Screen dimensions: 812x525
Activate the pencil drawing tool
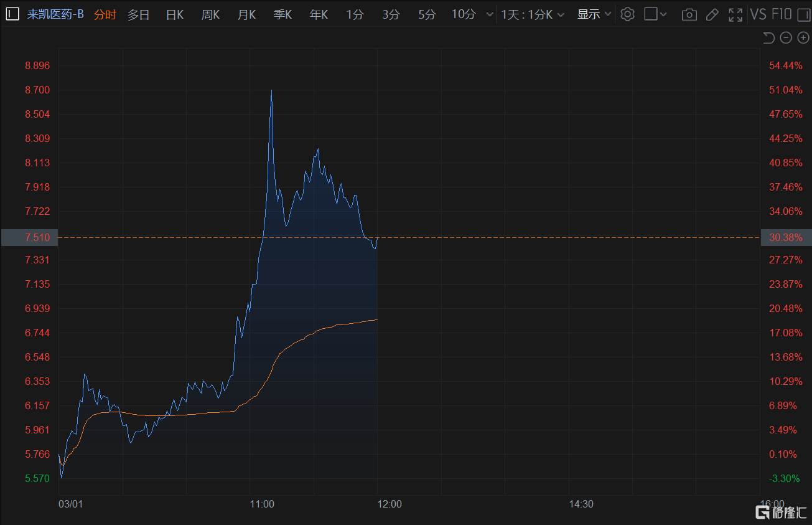pyautogui.click(x=712, y=14)
